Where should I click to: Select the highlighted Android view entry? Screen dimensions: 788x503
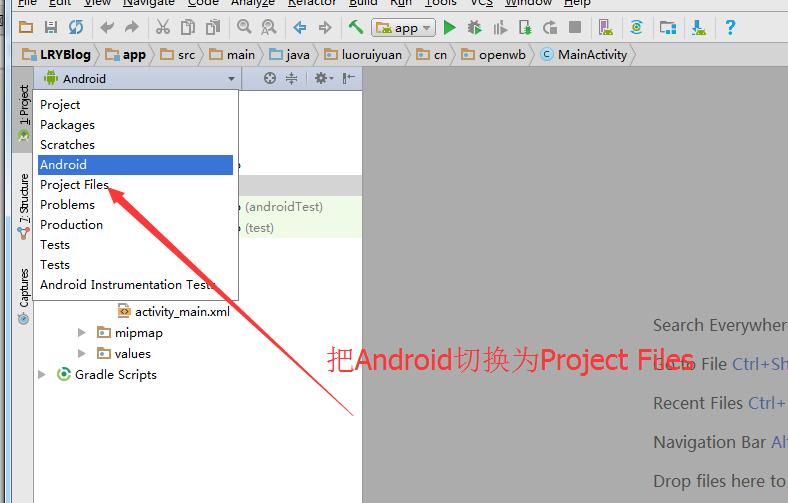click(x=135, y=165)
